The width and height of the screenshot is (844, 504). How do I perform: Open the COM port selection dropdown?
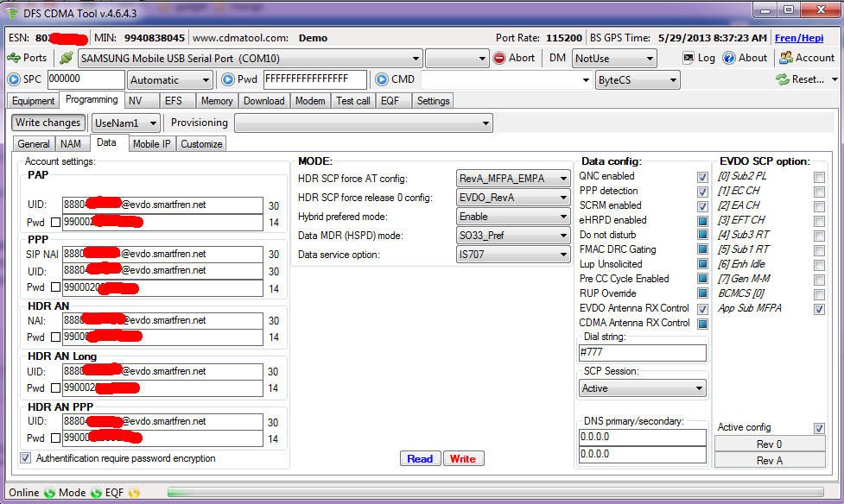pos(251,58)
